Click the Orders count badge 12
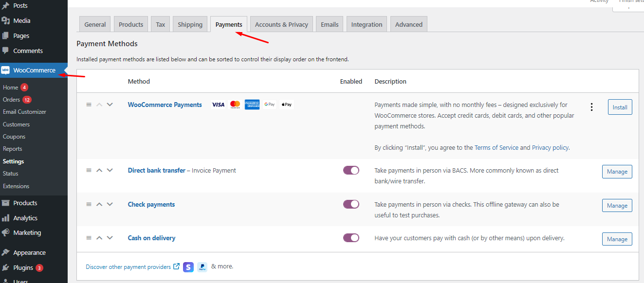Image resolution: width=644 pixels, height=283 pixels. coord(27,100)
